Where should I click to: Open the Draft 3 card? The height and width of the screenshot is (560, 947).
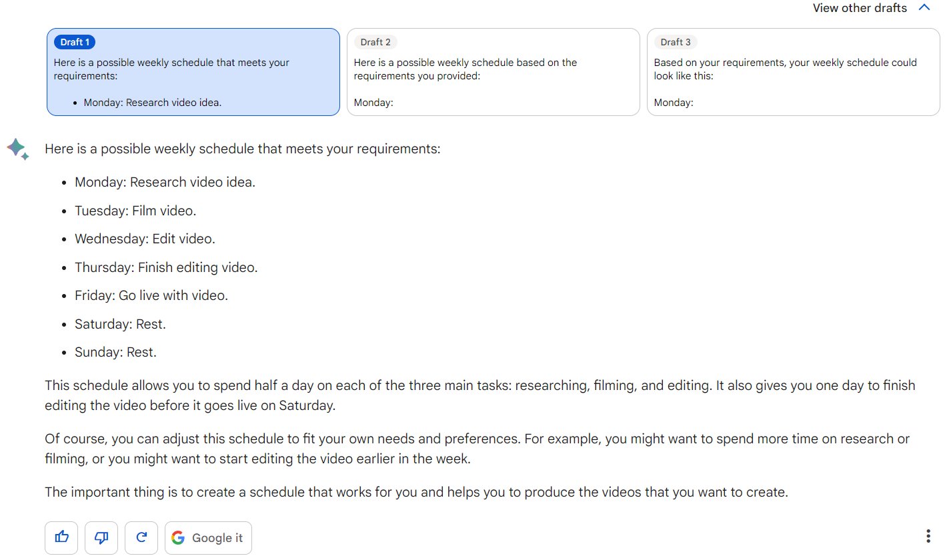coord(794,72)
